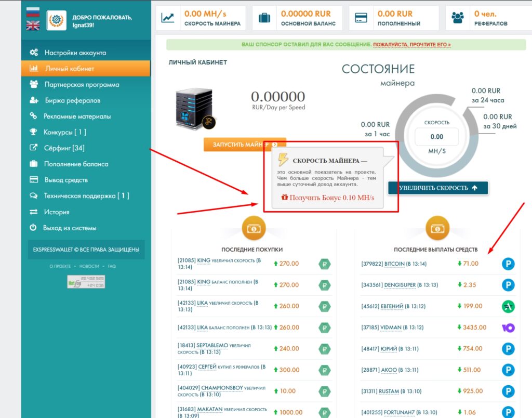Image resolution: width=532 pixels, height=418 pixels.
Task: Start the miner with Запустить майнер button
Action: point(245,145)
